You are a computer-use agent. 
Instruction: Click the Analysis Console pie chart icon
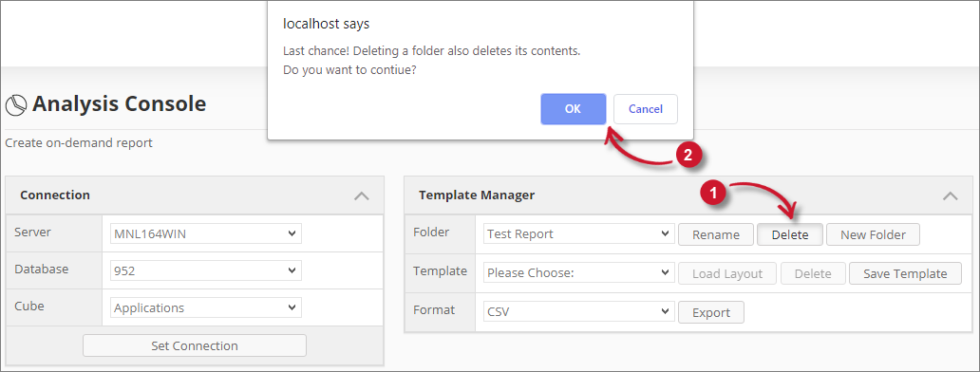15,104
